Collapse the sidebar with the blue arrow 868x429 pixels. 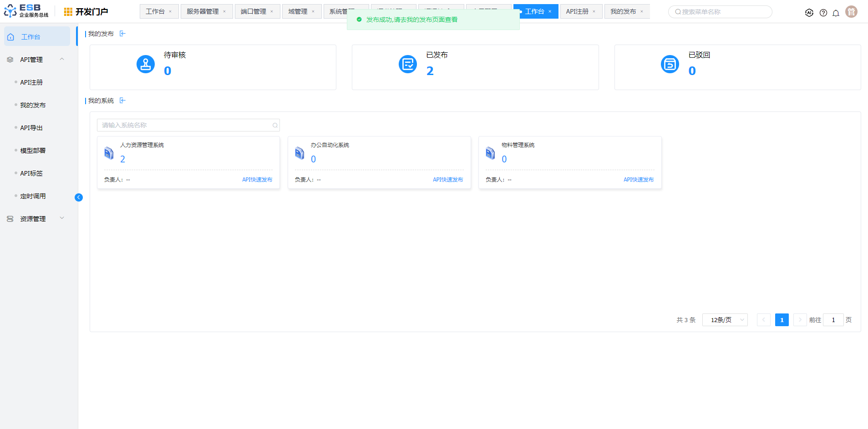[x=79, y=197]
